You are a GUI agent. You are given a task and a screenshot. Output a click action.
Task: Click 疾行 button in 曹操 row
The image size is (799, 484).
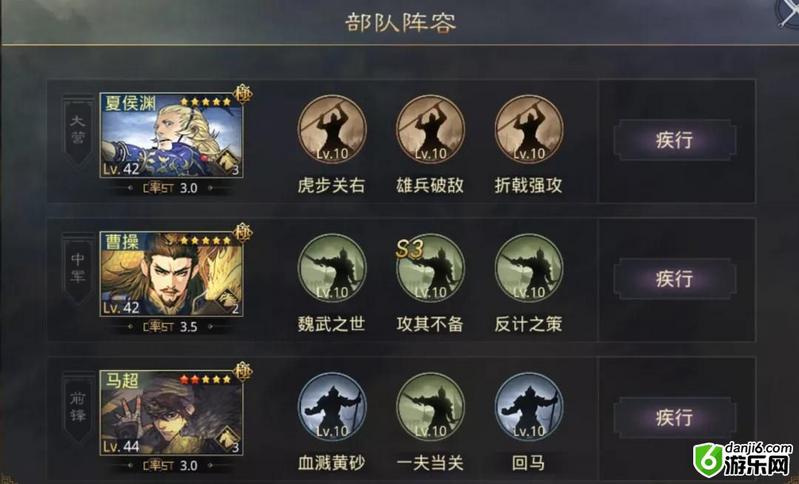675,279
